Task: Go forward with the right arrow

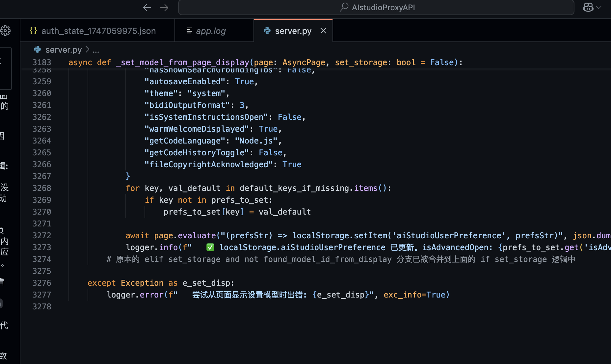Action: coord(164,7)
